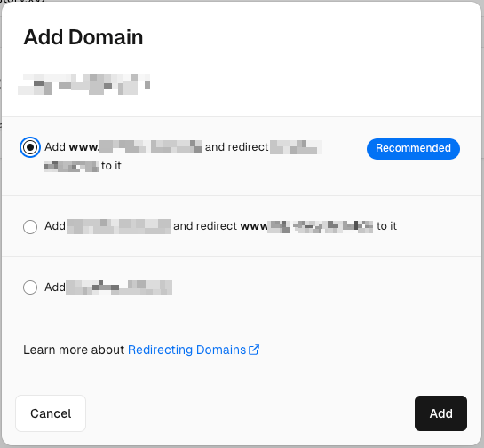
Task: Select the plain Add domain radio option
Action: pyautogui.click(x=30, y=287)
